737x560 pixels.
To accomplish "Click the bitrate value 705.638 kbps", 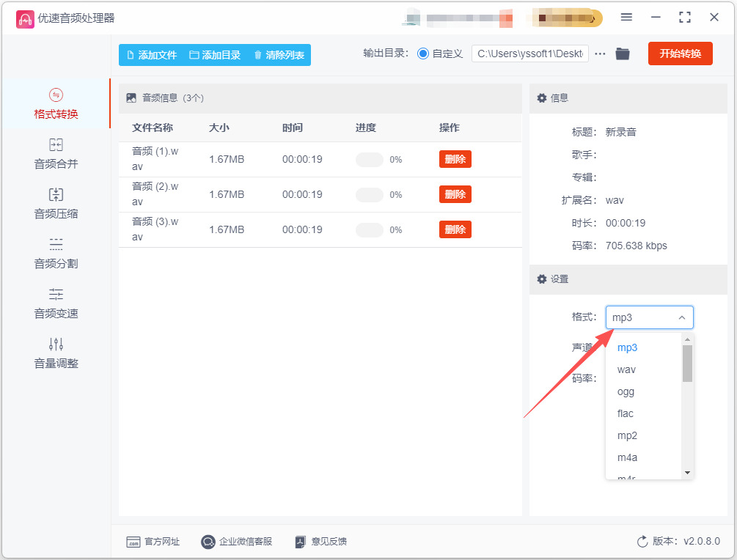I will [636, 246].
